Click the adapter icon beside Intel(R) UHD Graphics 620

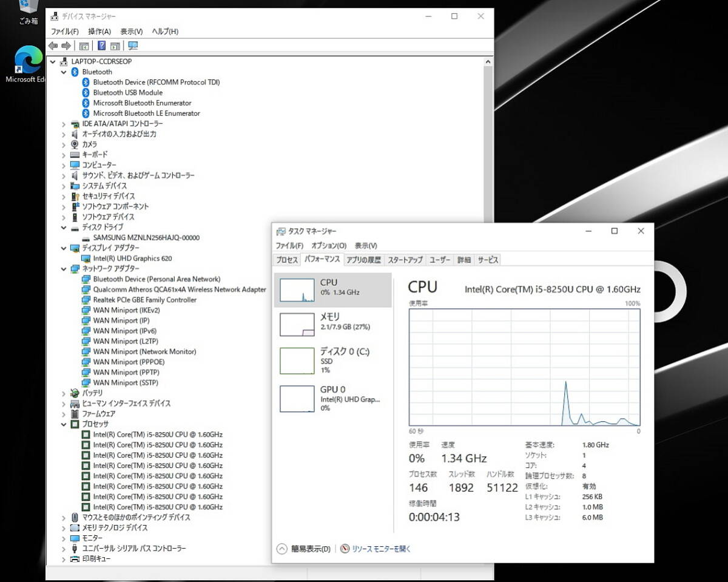click(x=86, y=259)
